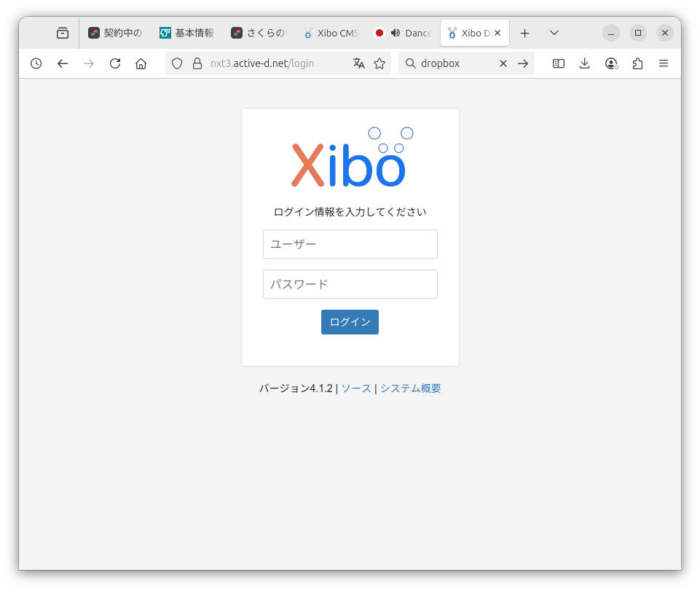
Task: Open the downloads panel
Action: point(584,63)
